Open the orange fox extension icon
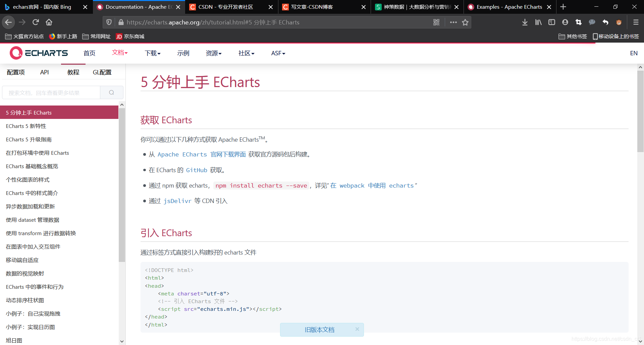 (x=619, y=22)
